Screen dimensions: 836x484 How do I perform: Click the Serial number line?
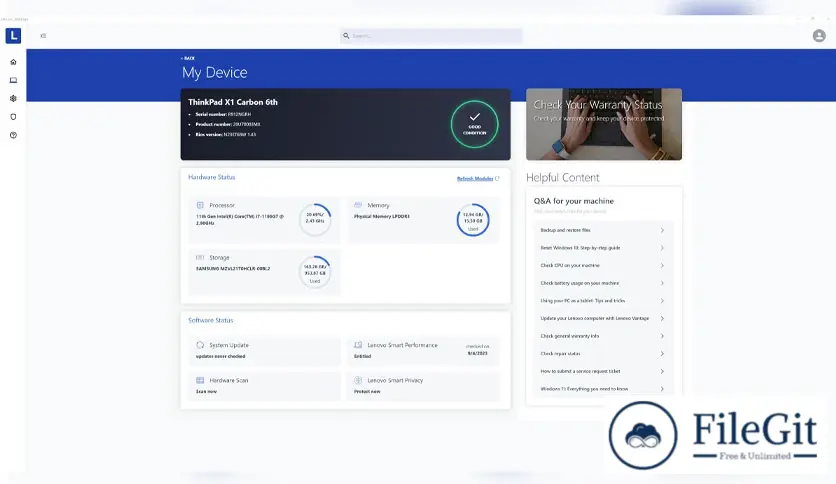223,114
